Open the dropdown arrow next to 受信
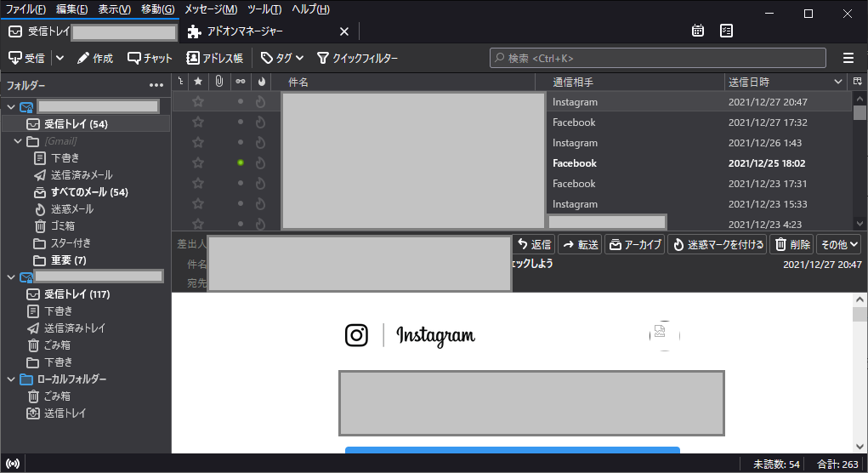 coord(60,58)
